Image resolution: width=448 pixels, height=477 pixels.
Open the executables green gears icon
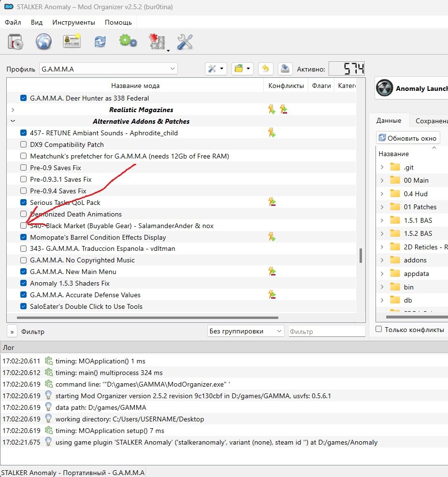128,42
